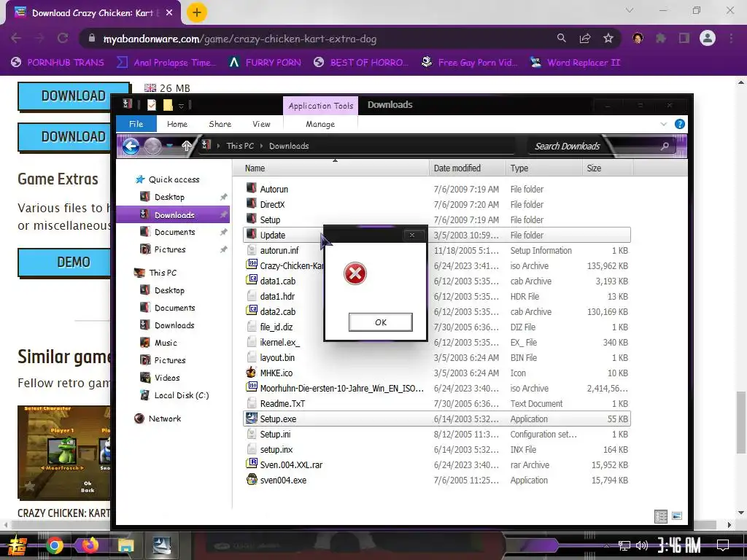
Task: Open the Manage ribbon tab
Action: pyautogui.click(x=320, y=124)
